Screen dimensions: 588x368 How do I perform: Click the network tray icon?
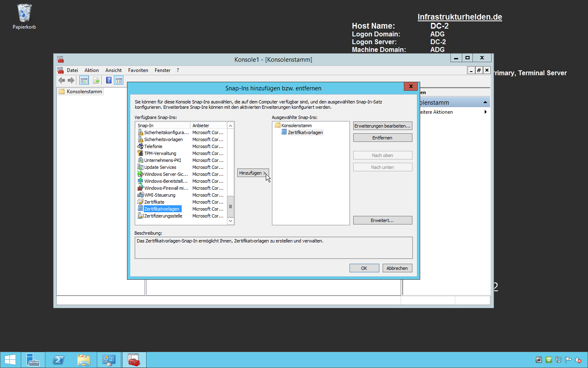tap(559, 360)
